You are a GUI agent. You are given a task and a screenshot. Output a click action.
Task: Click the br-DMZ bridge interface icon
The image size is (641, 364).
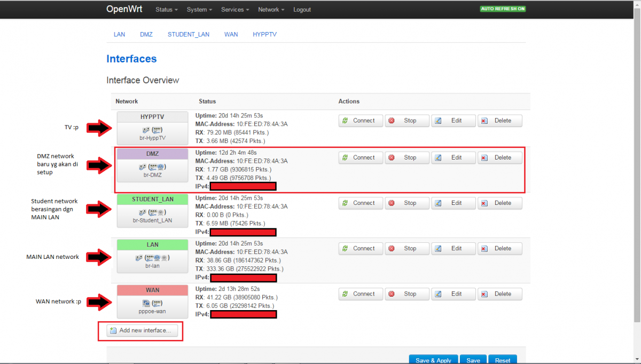click(x=152, y=167)
